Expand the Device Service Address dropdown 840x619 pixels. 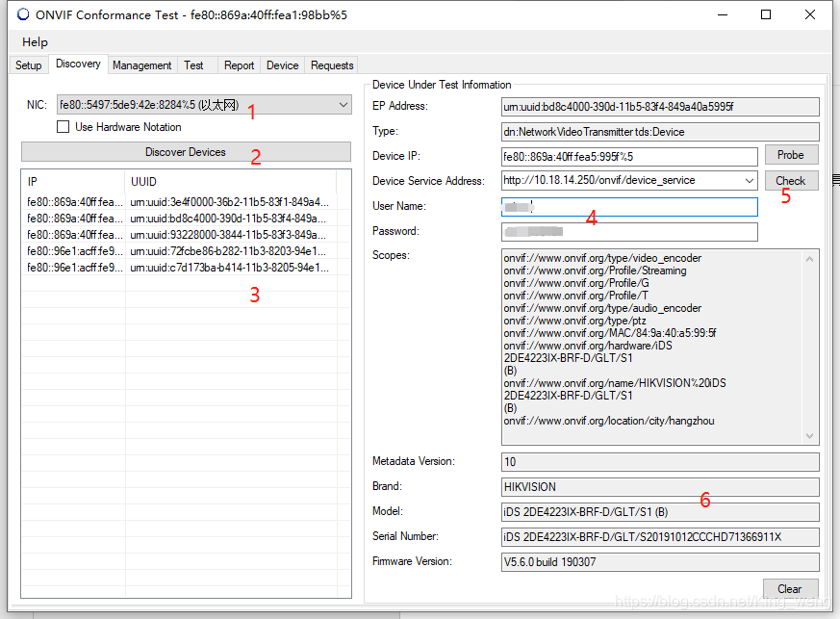pos(750,180)
